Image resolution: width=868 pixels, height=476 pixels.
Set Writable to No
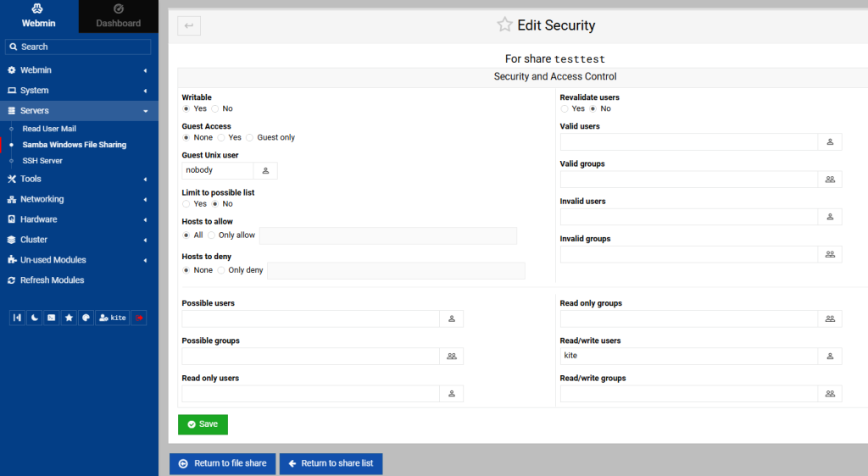click(215, 108)
